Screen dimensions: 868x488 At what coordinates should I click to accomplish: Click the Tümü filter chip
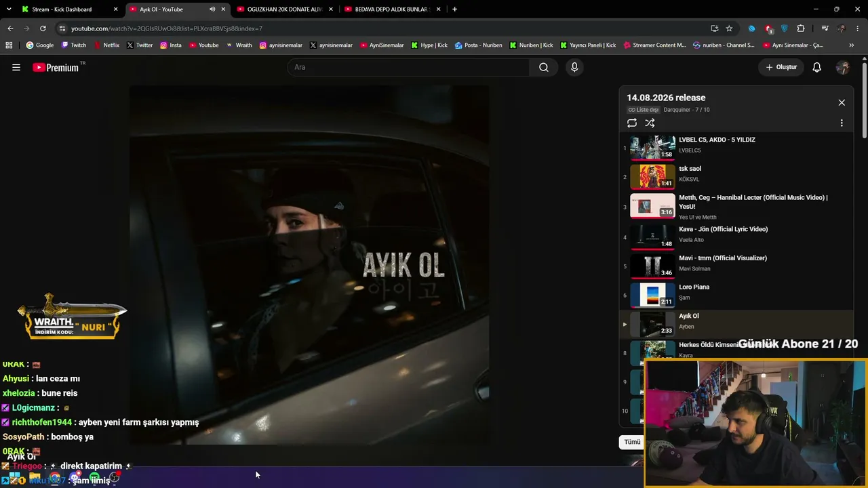632,442
